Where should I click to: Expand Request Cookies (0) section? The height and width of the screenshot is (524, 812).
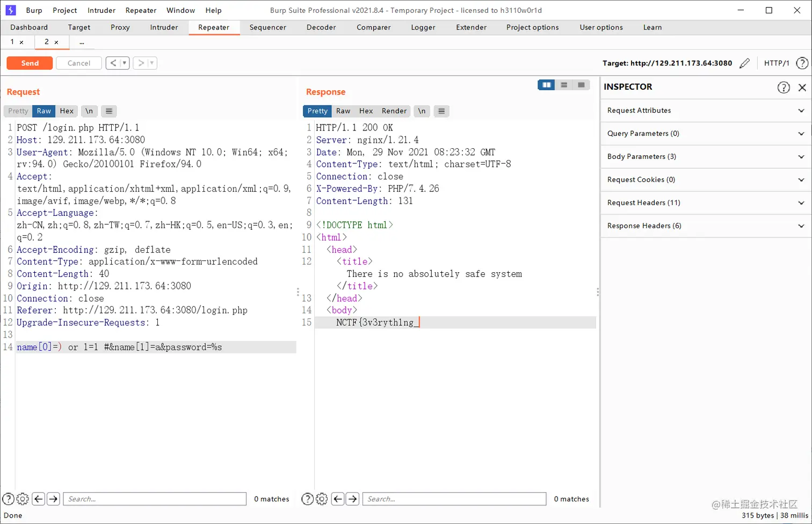[x=706, y=180]
